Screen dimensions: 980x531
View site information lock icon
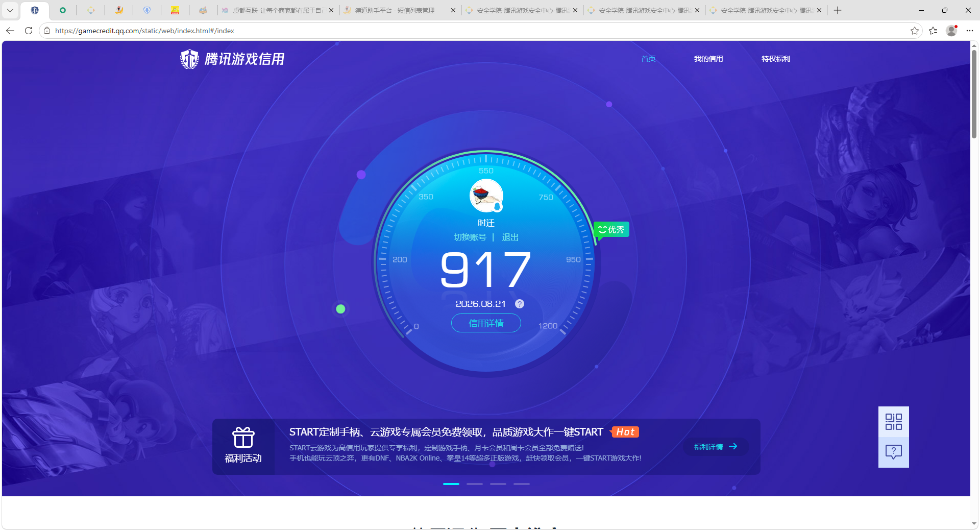(x=47, y=31)
